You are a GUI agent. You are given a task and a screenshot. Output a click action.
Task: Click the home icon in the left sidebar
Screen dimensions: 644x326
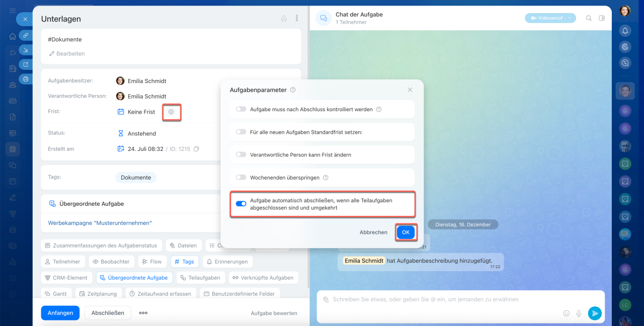click(13, 36)
